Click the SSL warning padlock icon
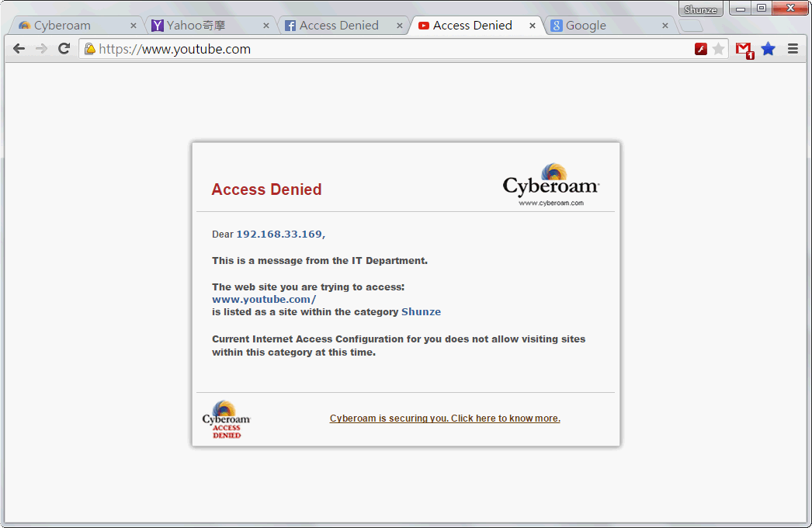Screen dimensions: 812x528 (89, 49)
